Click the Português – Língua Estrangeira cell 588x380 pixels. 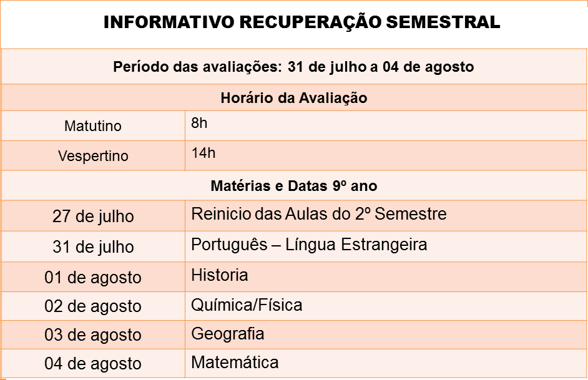[386, 246]
